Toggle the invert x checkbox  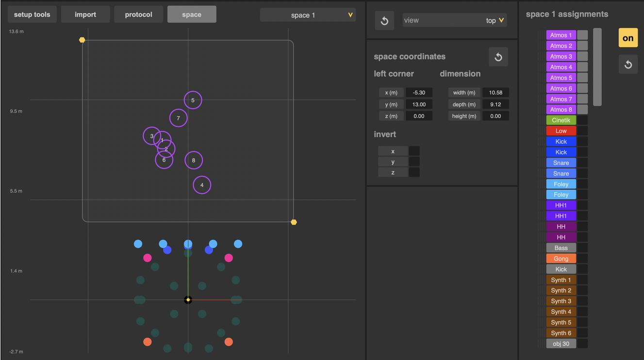pos(414,151)
